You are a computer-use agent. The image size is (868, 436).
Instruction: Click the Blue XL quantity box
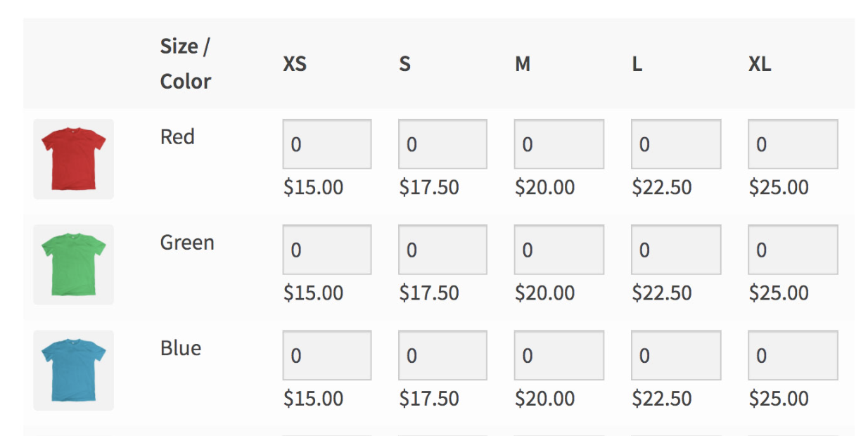click(793, 356)
